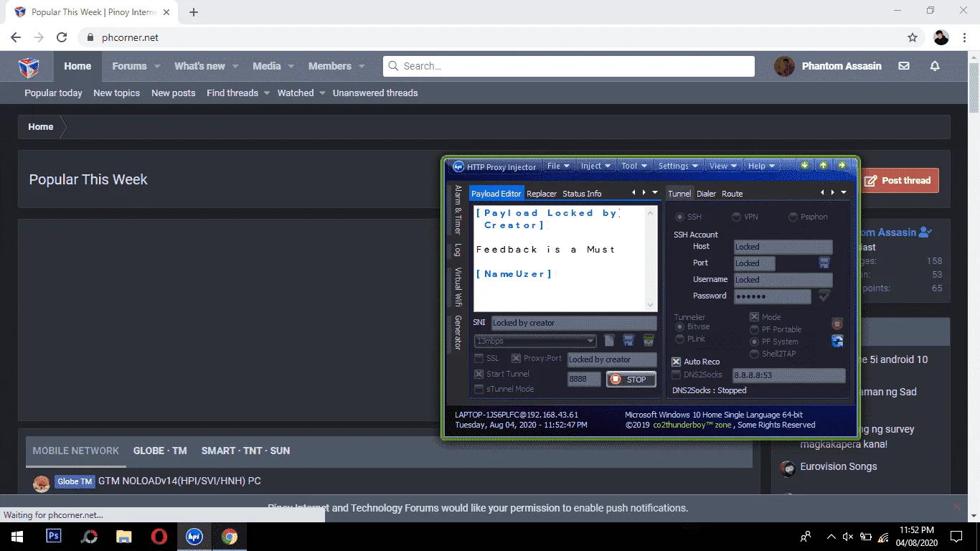Open Opera browser from the taskbar
The height and width of the screenshot is (551, 980).
(159, 536)
